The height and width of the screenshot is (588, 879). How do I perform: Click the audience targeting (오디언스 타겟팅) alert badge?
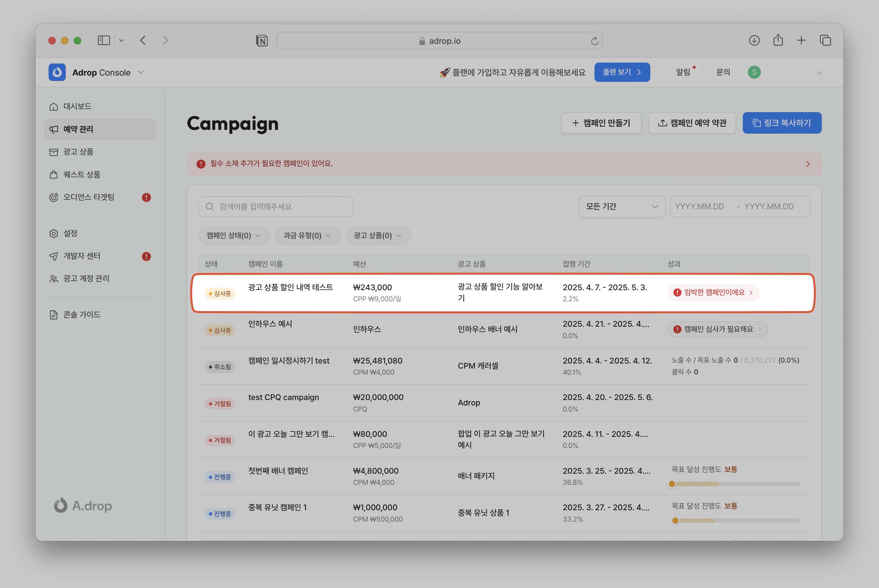146,197
